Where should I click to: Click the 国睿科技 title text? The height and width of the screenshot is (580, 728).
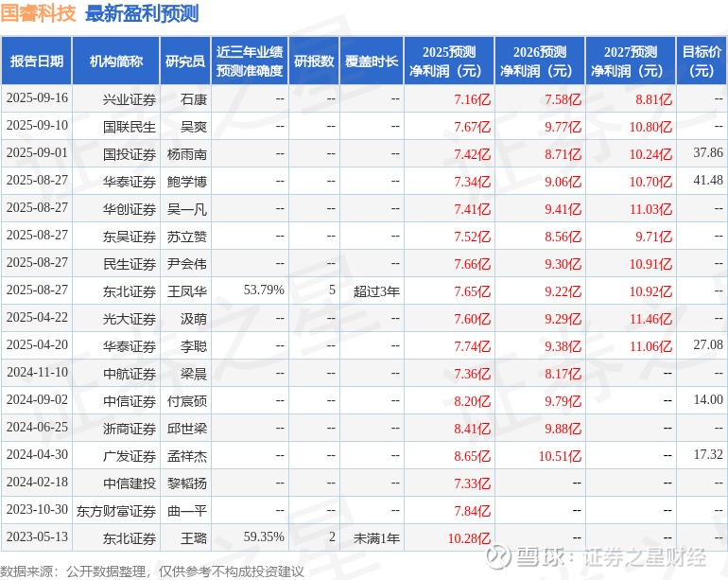(x=38, y=13)
